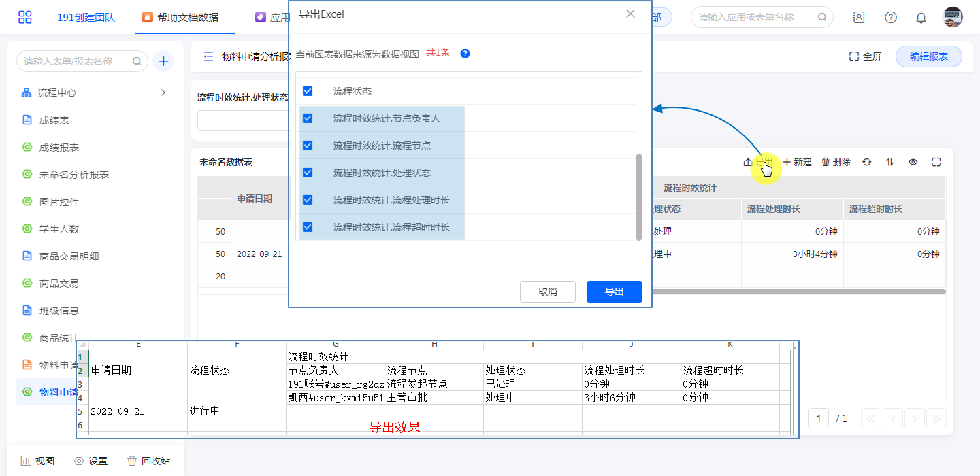The height and width of the screenshot is (476, 980).
Task: Refresh the data table
Action: point(867,162)
